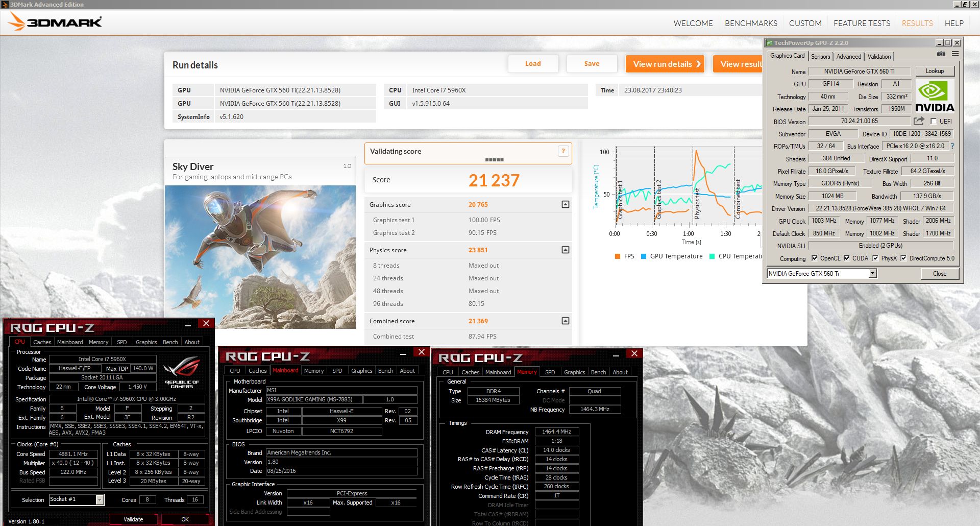Click the BIOS Version 70.24.21.00.65 field

859,121
